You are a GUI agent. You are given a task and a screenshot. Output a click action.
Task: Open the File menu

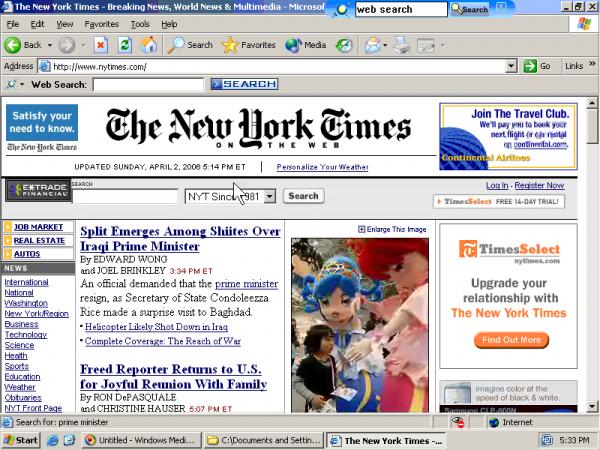[x=13, y=24]
